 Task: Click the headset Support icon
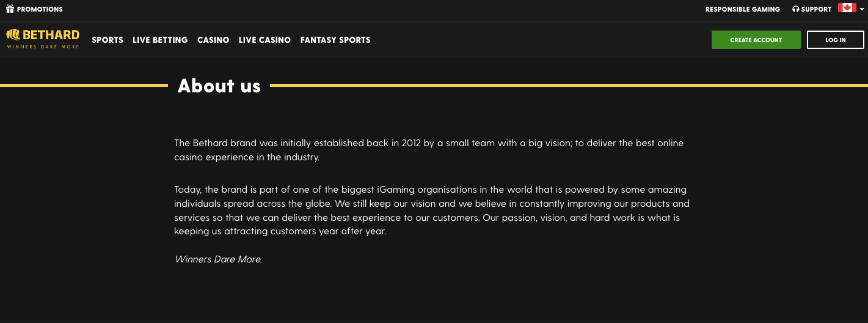coord(795,9)
